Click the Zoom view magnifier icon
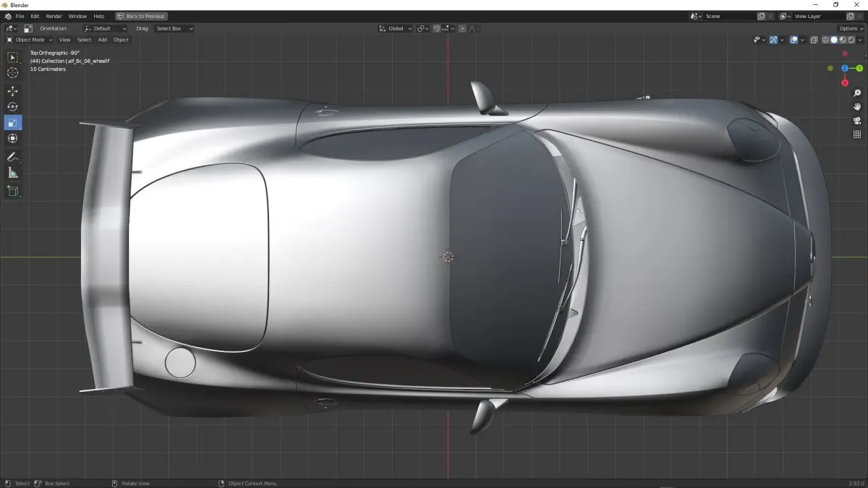Viewport: 868px width, 488px height. (857, 93)
